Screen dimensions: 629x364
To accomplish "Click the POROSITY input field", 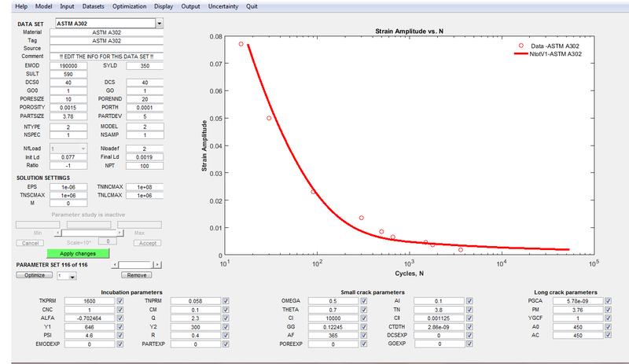I will [x=68, y=108].
